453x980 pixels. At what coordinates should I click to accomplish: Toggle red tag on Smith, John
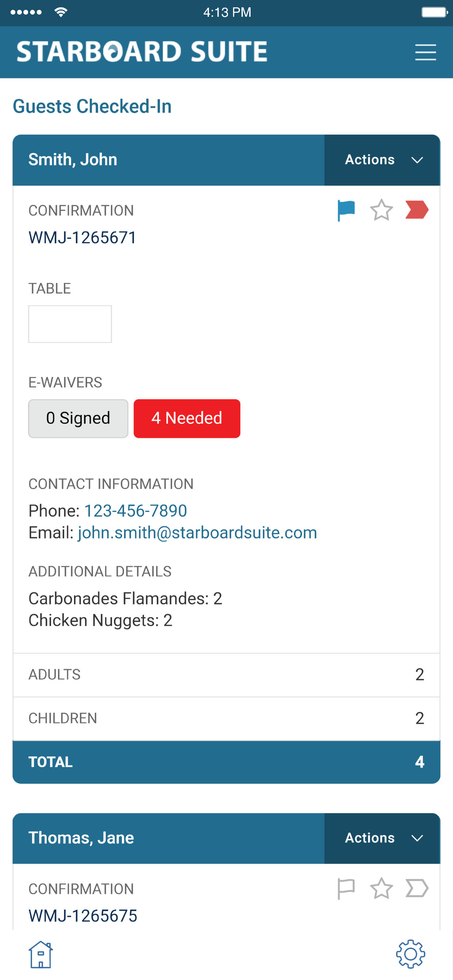[417, 210]
